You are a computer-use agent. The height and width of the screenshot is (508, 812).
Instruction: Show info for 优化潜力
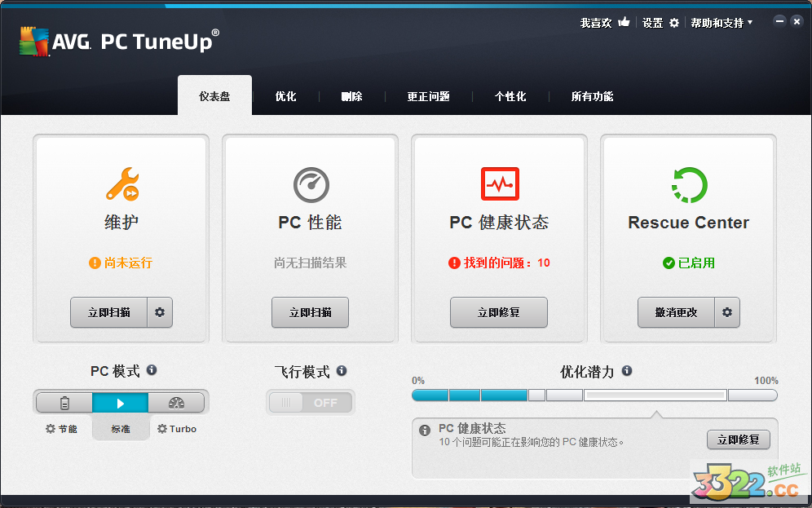tap(627, 370)
